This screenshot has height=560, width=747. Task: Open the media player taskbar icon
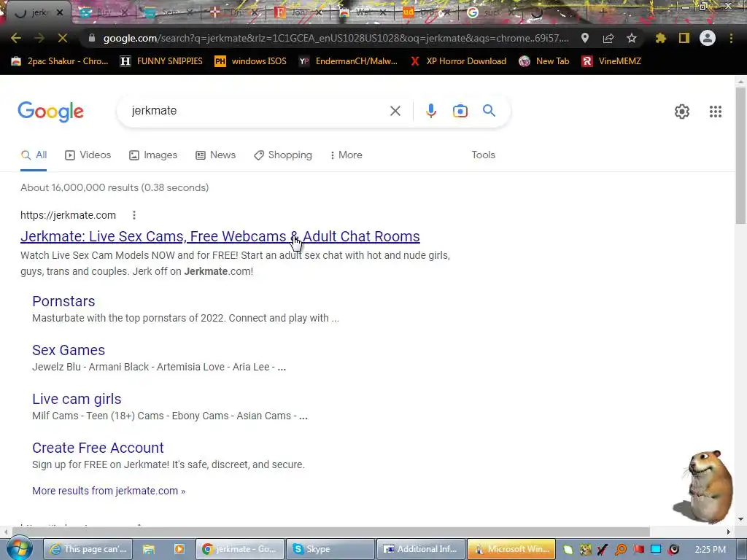click(179, 549)
